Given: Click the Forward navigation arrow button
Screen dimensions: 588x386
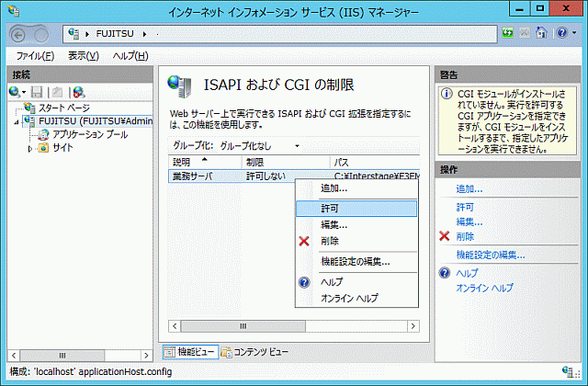Looking at the screenshot, I should coord(41,35).
